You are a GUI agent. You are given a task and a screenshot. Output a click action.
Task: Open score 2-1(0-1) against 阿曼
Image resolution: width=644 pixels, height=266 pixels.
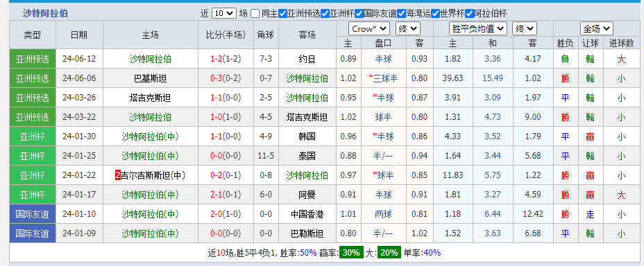[x=226, y=195]
